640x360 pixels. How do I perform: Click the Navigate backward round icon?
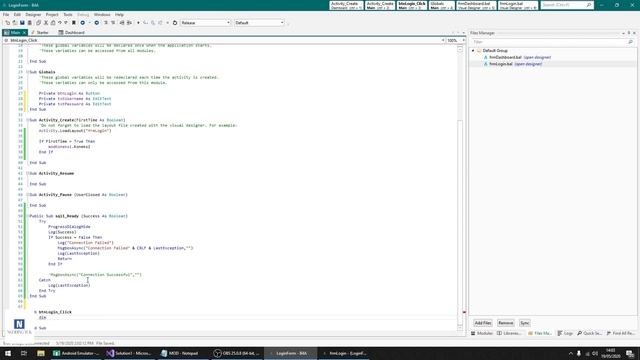point(82,23)
